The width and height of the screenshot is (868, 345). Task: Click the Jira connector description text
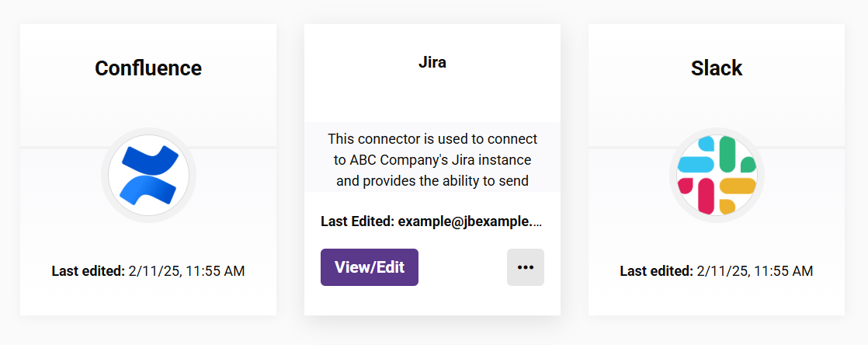432,160
